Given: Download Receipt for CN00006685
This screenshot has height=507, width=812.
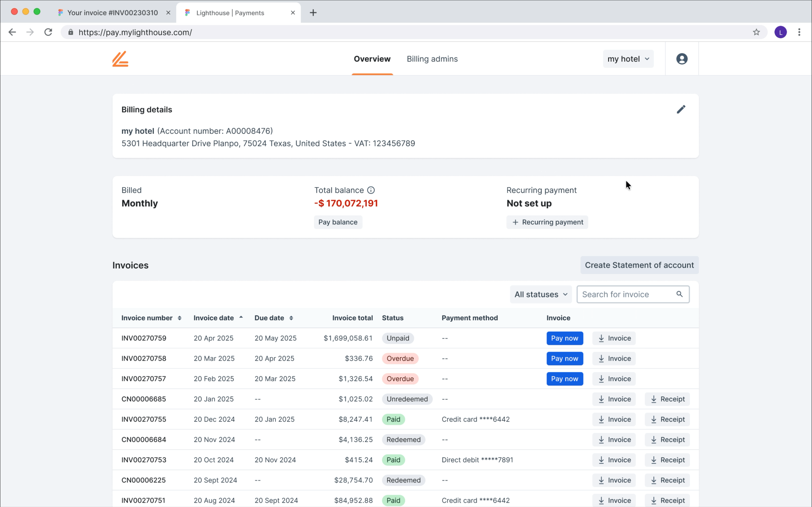Looking at the screenshot, I should (667, 399).
